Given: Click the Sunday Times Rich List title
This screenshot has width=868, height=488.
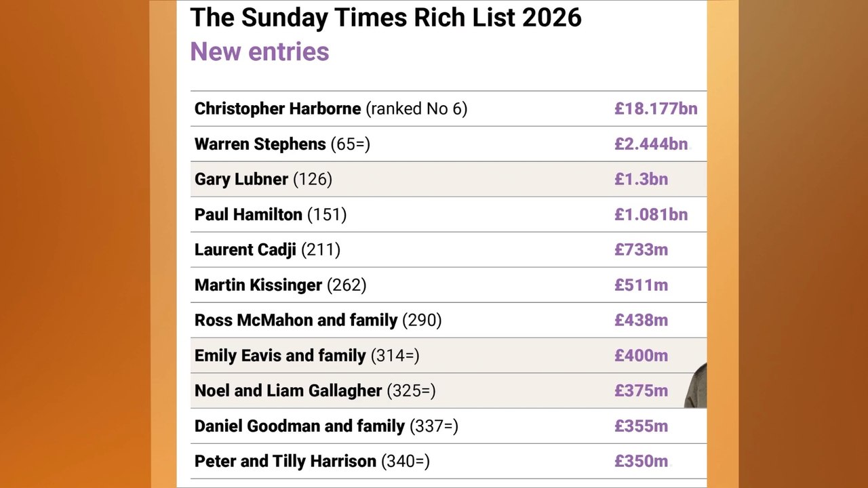Looking at the screenshot, I should pos(386,17).
